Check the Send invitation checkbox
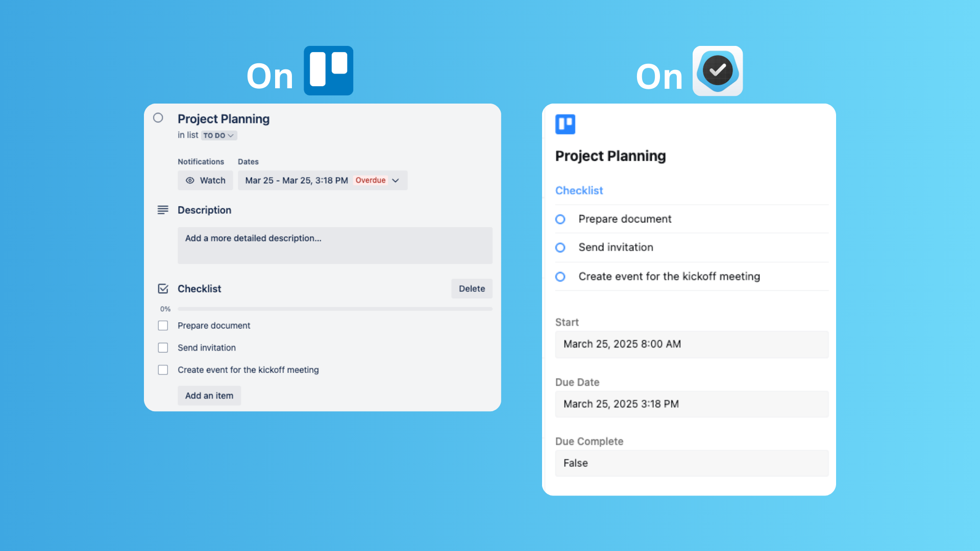This screenshot has width=980, height=551. pyautogui.click(x=163, y=347)
